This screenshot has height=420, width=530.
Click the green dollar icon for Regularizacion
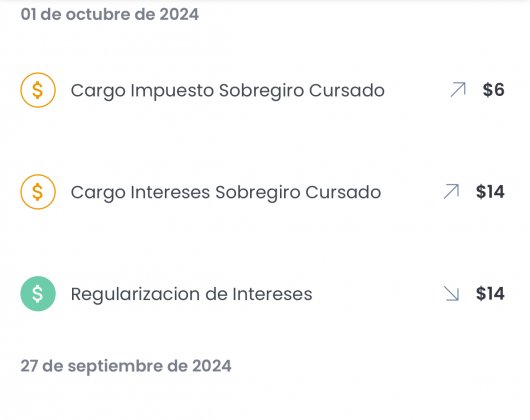point(38,294)
